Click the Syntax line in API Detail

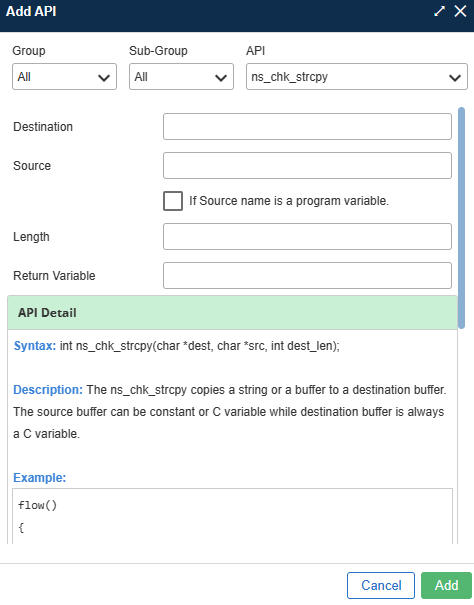coord(177,346)
